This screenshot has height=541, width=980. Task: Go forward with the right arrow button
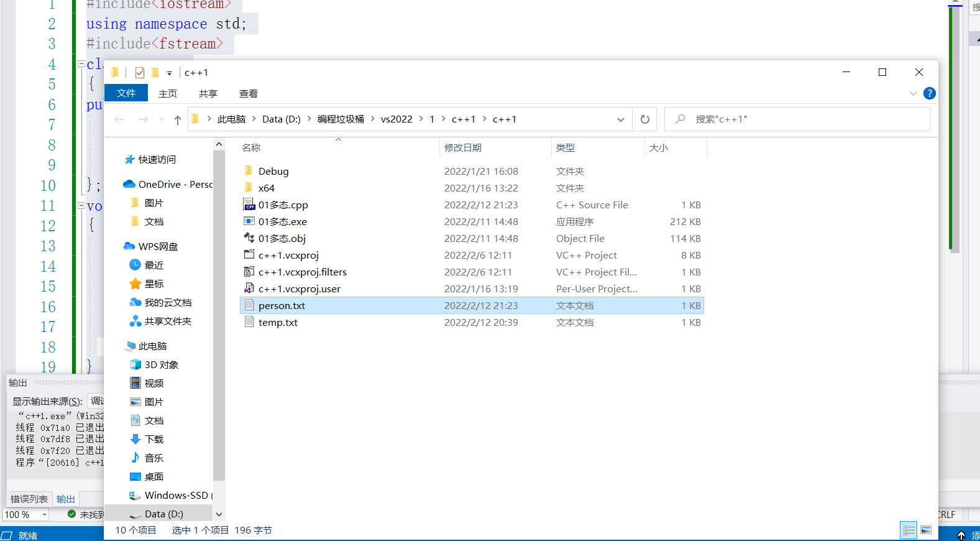(143, 119)
